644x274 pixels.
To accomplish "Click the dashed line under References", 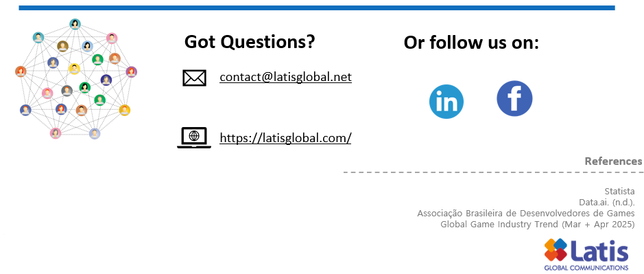I will [x=493, y=172].
